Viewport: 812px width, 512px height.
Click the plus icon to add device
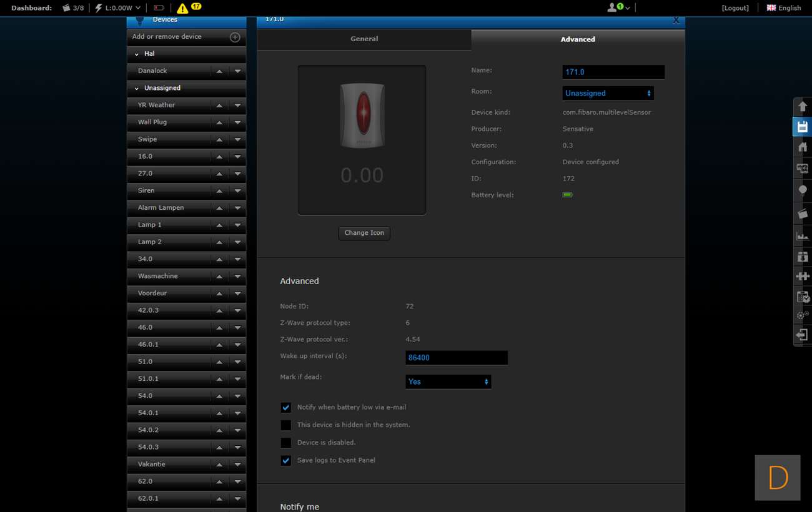click(235, 37)
